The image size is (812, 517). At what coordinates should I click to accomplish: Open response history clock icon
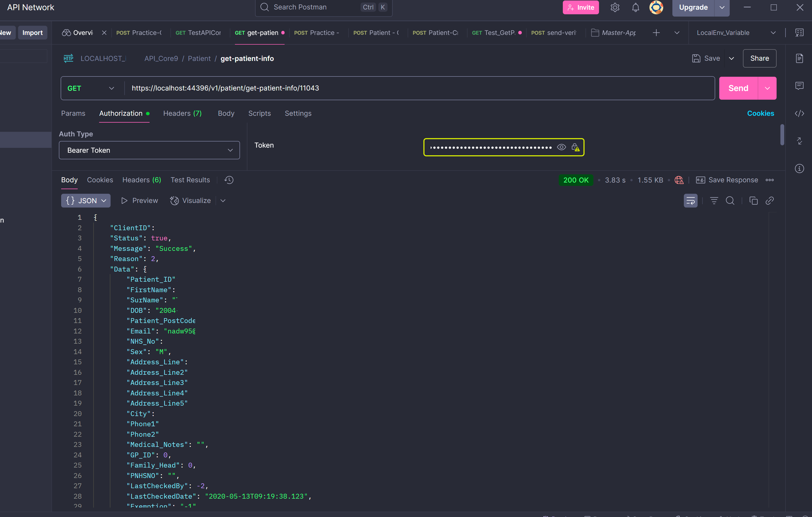coord(229,180)
